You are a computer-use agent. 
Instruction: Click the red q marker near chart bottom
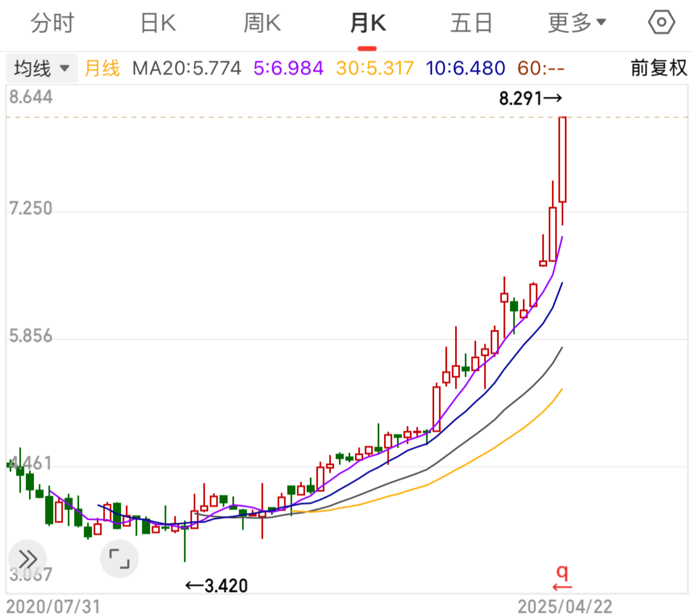(562, 577)
